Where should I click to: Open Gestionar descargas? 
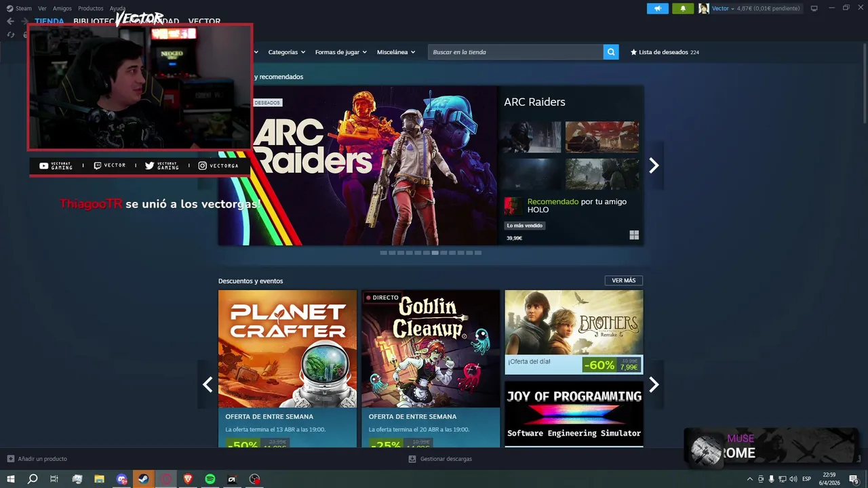pos(440,459)
